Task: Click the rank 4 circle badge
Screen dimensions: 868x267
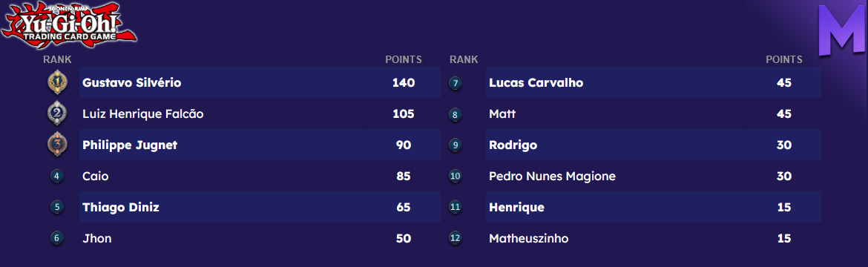Action: tap(57, 177)
